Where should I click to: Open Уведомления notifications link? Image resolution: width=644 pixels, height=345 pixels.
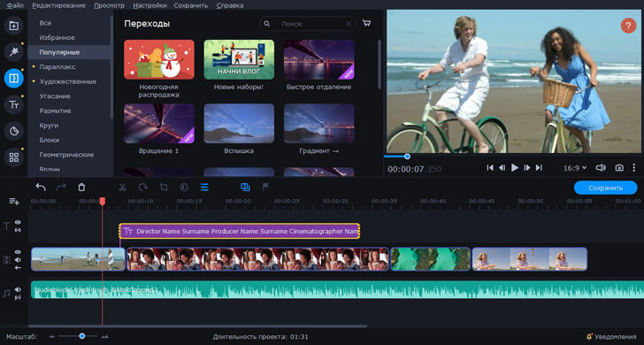[x=616, y=337]
